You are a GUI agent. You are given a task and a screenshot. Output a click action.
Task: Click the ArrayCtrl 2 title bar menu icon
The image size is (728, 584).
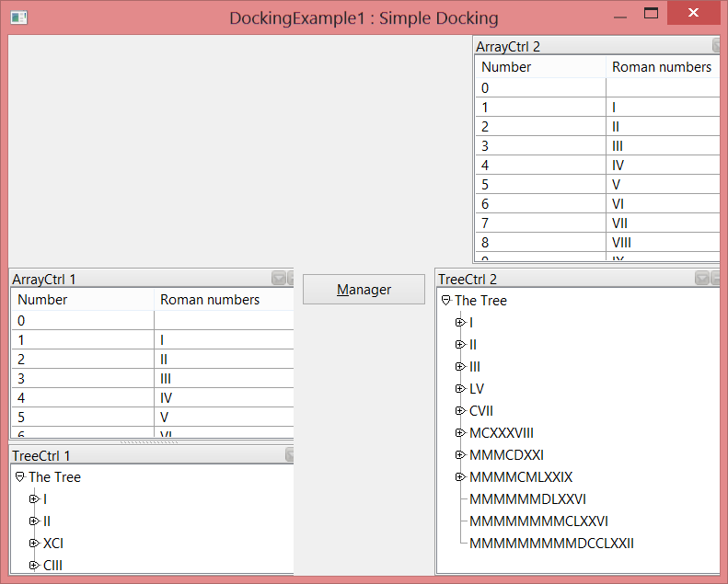tap(716, 45)
